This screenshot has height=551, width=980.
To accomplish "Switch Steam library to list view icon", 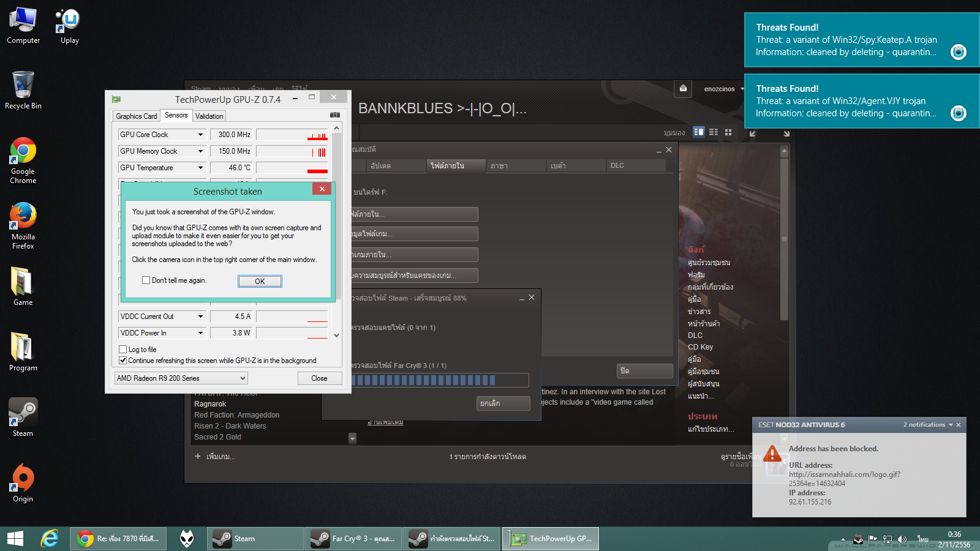I will pyautogui.click(x=714, y=132).
